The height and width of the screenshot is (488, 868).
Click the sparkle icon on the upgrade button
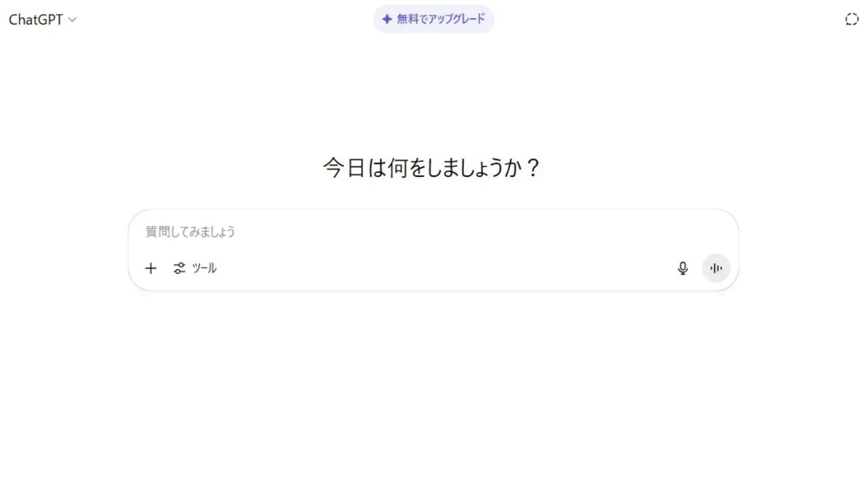(x=387, y=20)
